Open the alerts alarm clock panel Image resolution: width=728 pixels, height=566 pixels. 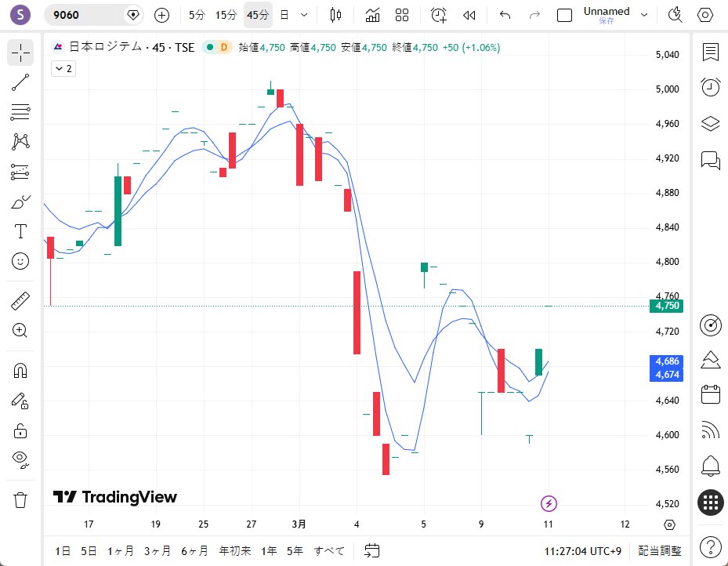(711, 87)
